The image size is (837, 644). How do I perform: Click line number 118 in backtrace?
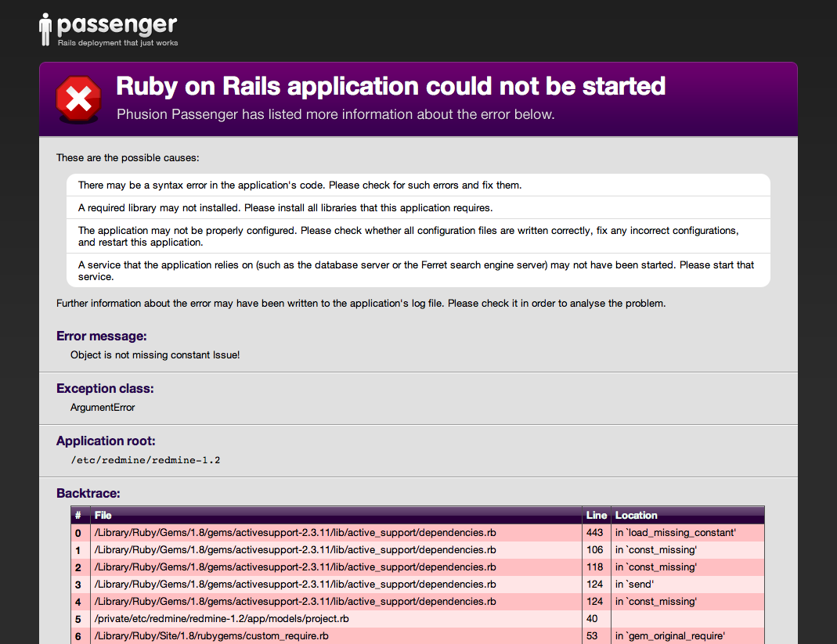tap(594, 567)
